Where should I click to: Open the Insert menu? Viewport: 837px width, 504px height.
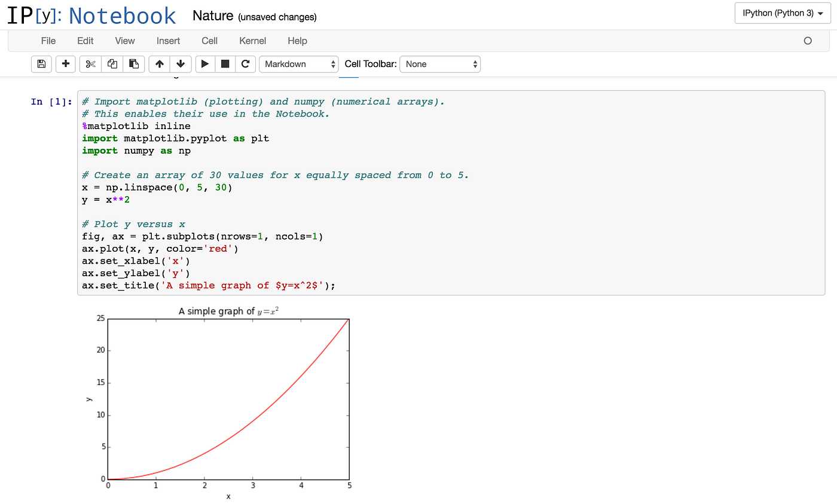(x=168, y=41)
